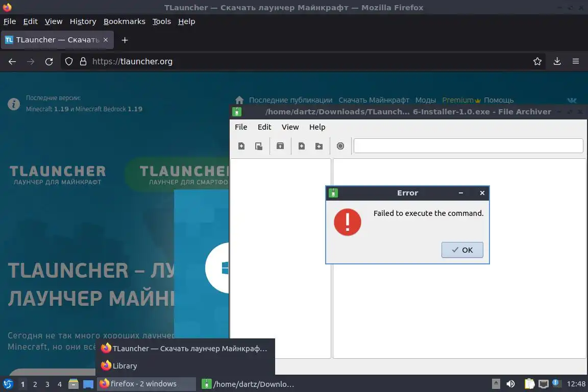Click New Archive icon in archiver toolbar
The image size is (588, 392).
[241, 146]
